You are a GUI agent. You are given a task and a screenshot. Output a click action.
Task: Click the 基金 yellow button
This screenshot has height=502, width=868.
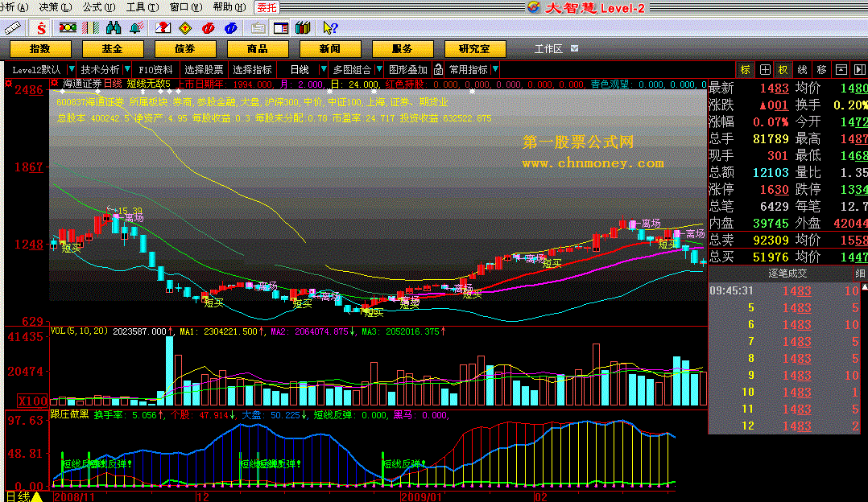pyautogui.click(x=113, y=48)
